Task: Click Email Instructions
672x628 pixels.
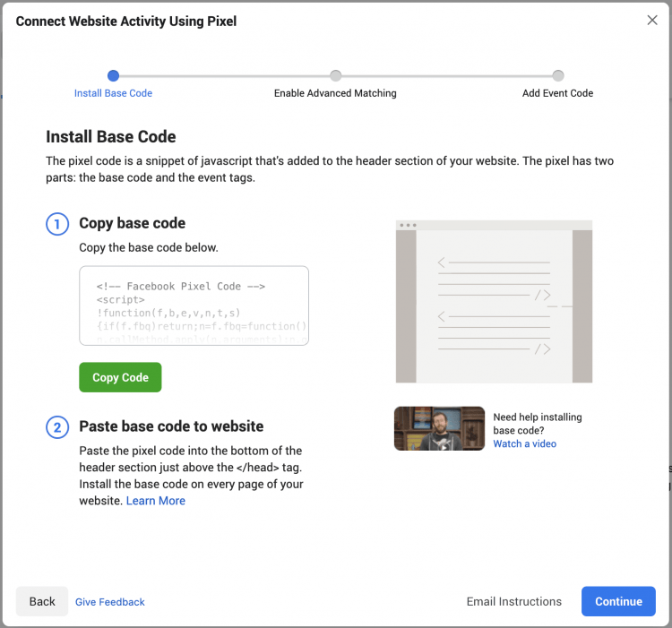Action: coord(514,602)
